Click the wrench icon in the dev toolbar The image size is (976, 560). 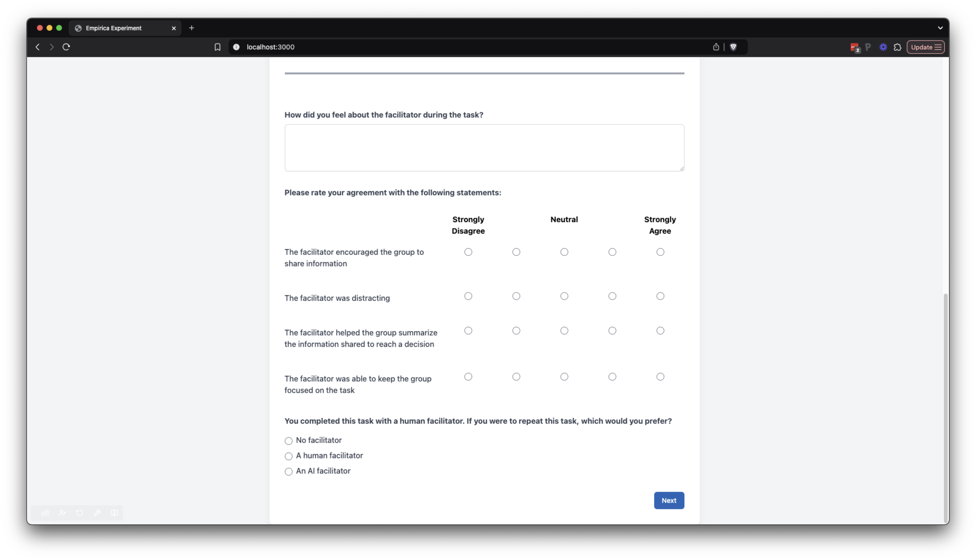(97, 513)
